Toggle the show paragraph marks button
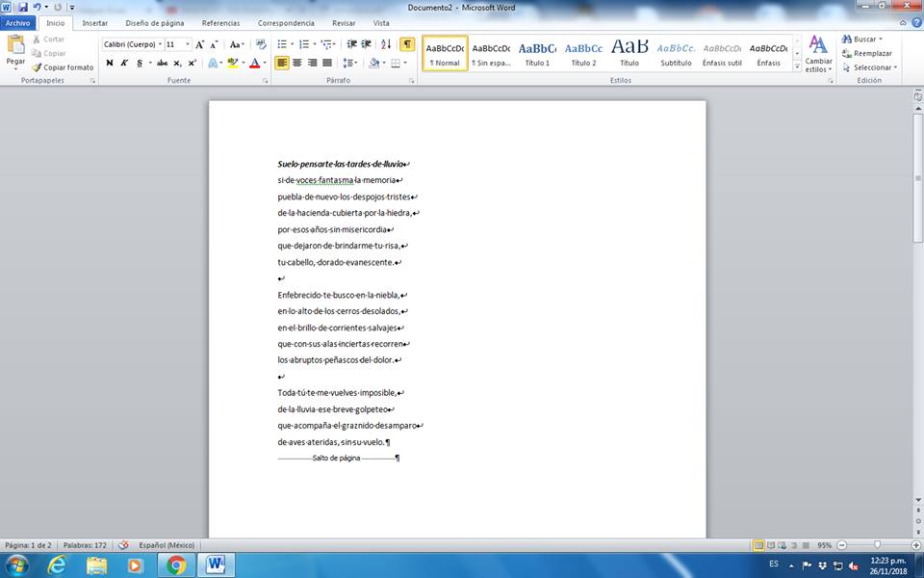924x578 pixels. click(407, 44)
